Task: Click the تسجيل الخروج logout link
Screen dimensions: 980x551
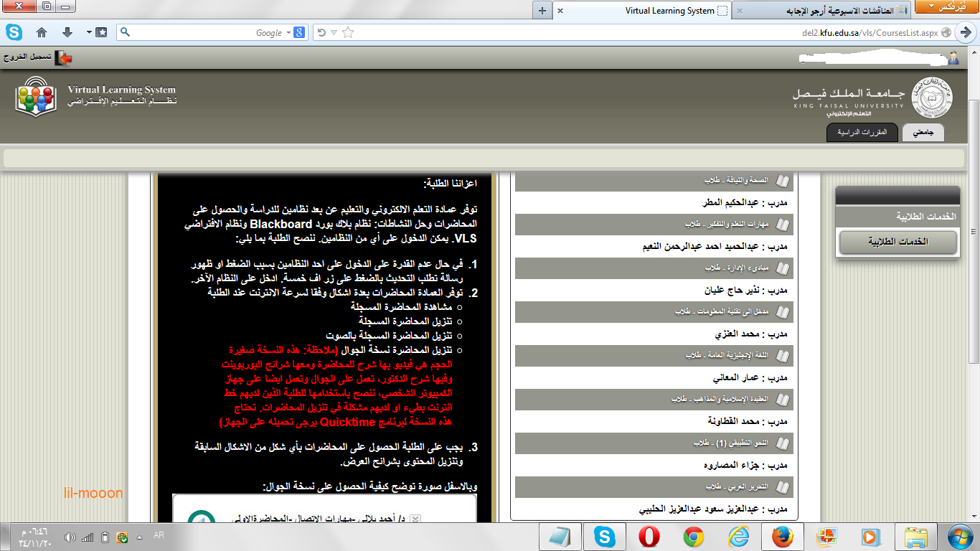Action: click(x=28, y=56)
